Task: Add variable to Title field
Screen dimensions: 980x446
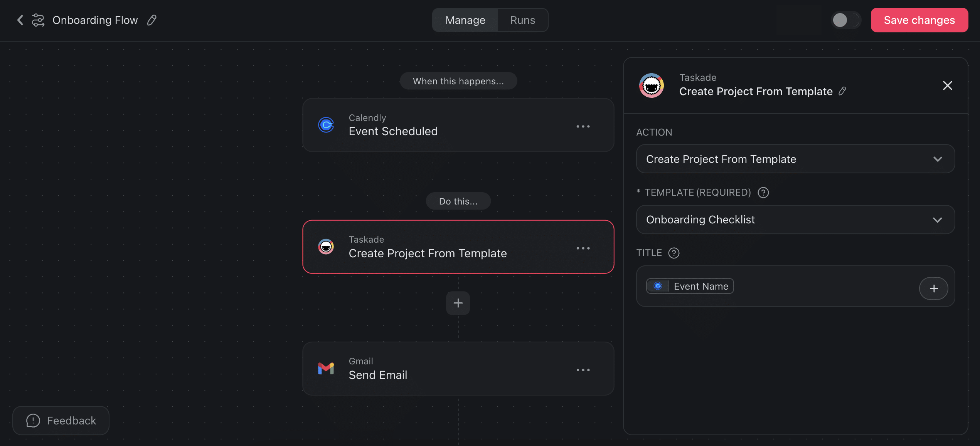Action: 933,288
